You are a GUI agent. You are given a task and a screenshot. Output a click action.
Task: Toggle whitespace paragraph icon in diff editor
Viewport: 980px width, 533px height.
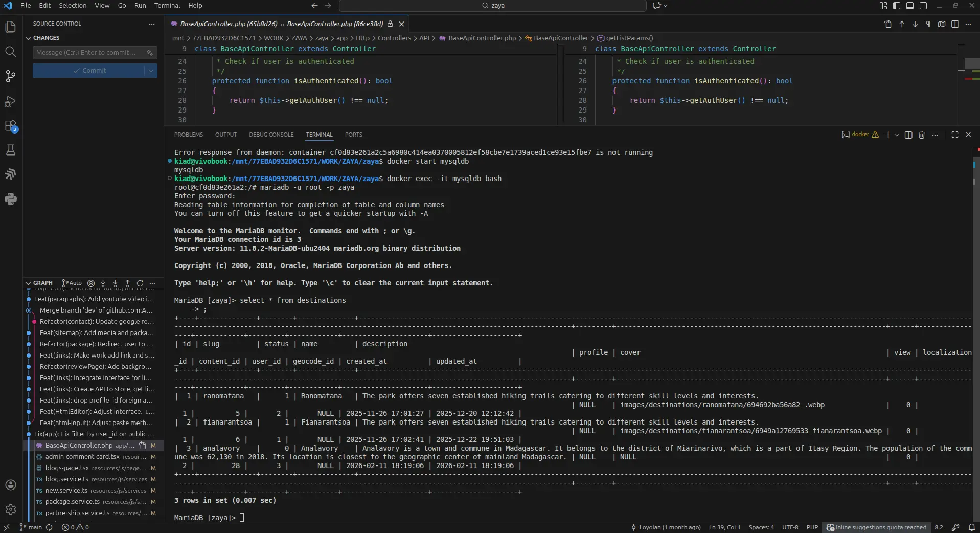coord(928,24)
